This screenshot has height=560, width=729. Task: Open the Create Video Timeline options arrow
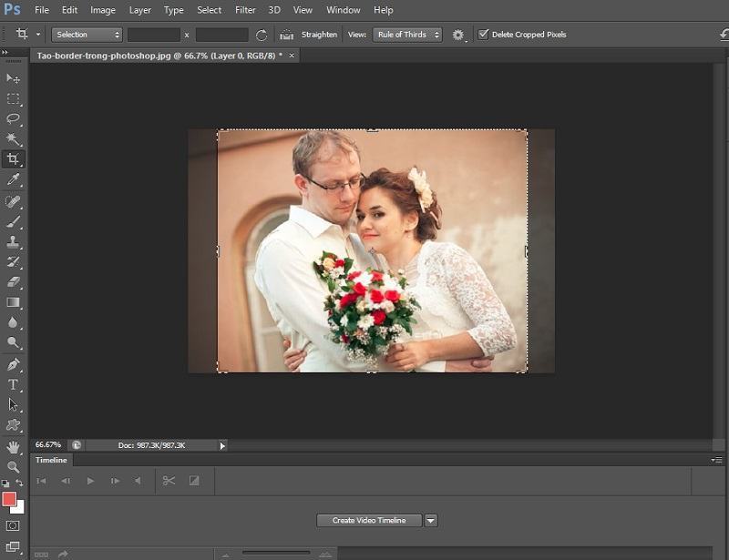pyautogui.click(x=429, y=520)
